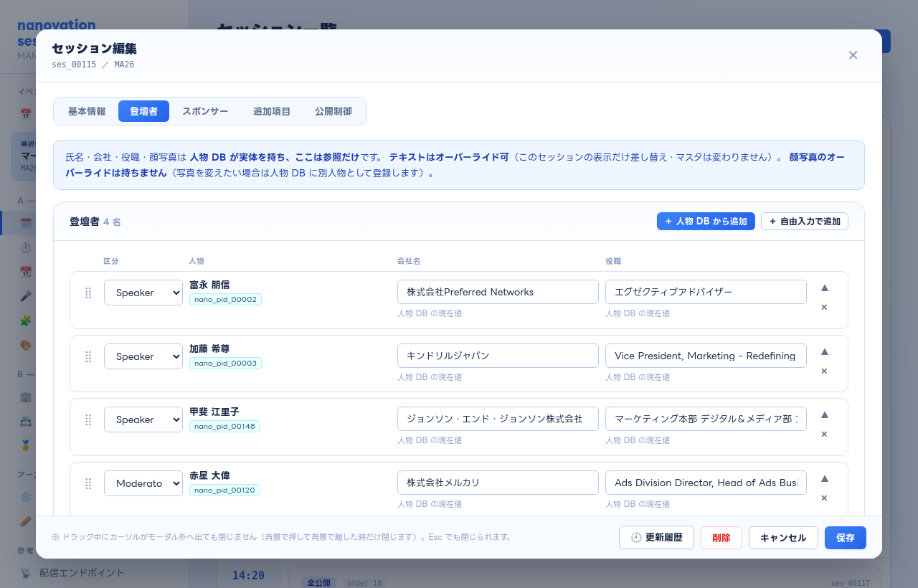Image resolution: width=918 pixels, height=588 pixels.
Task: Edit company field 株式会社メルカリ
Action: [x=498, y=483]
